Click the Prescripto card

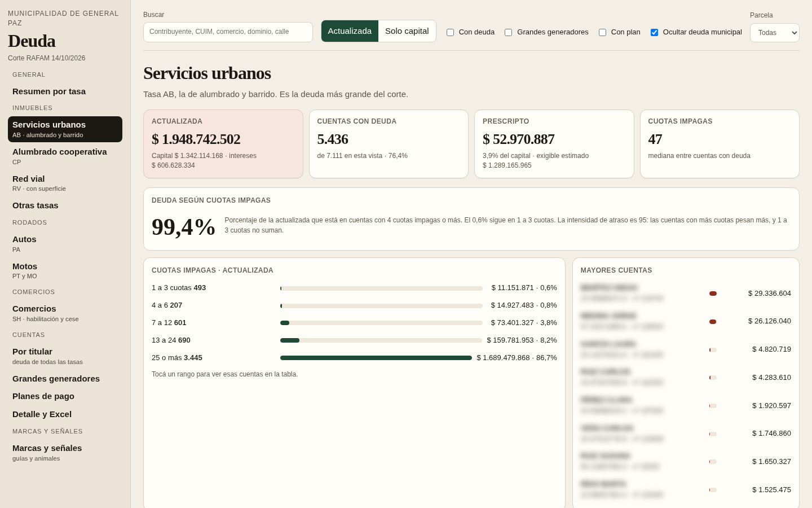tap(554, 144)
